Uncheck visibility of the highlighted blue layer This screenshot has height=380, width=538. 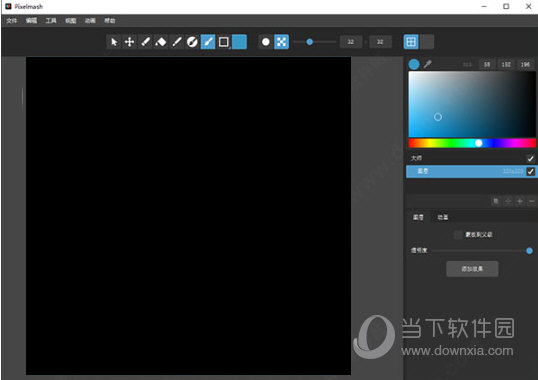[x=530, y=171]
